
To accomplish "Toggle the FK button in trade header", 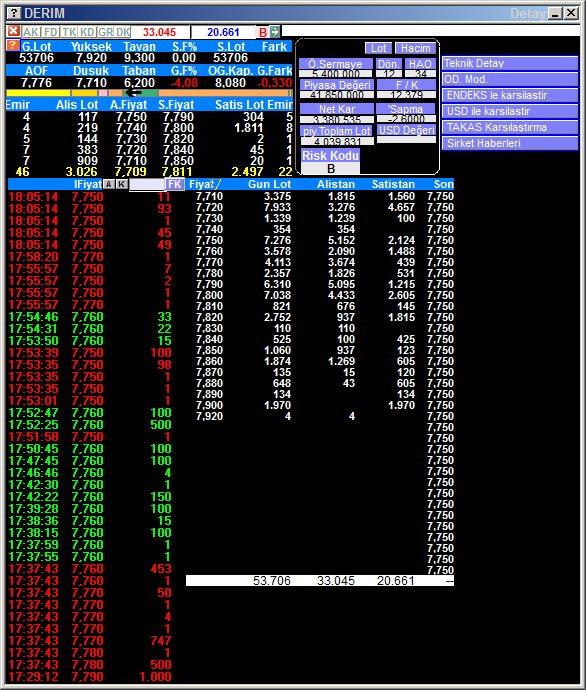I will coord(175,184).
